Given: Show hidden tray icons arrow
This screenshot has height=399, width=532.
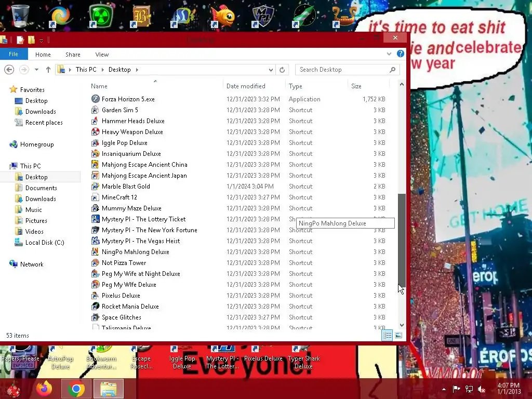Looking at the screenshot, I should click(444, 389).
